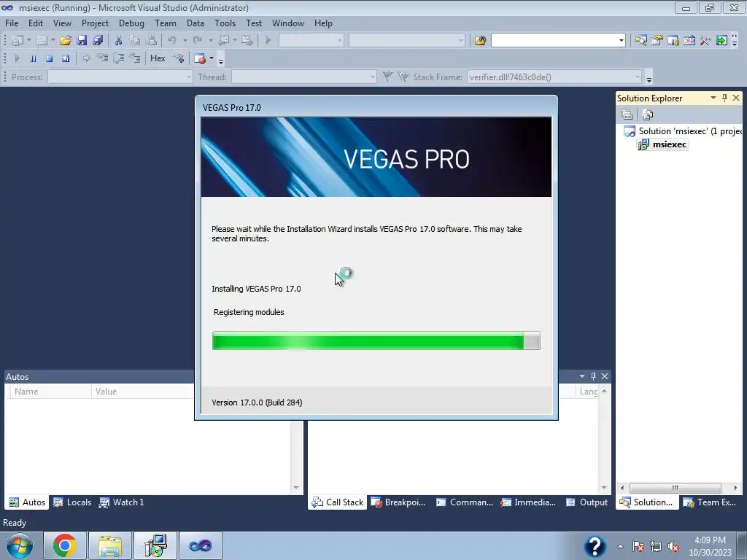The height and width of the screenshot is (560, 747).
Task: Open the Windows Start menu
Action: pyautogui.click(x=20, y=545)
